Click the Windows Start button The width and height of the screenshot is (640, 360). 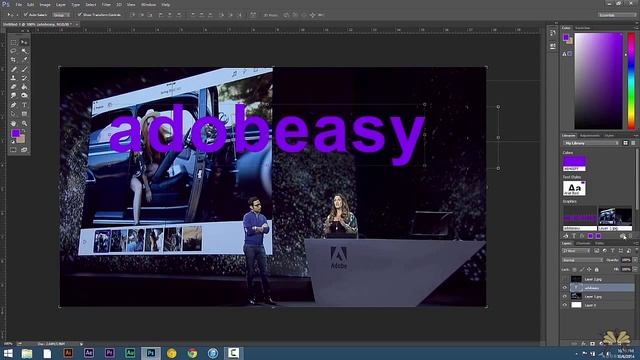[x=8, y=353]
